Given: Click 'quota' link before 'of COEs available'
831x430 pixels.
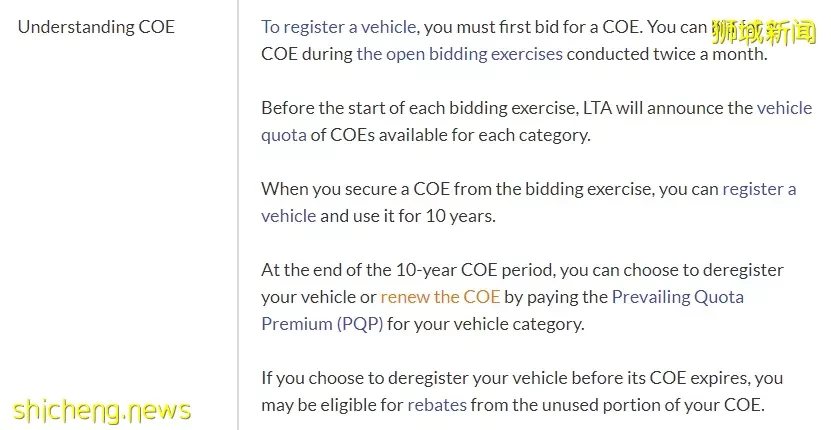Looking at the screenshot, I should click(x=284, y=135).
